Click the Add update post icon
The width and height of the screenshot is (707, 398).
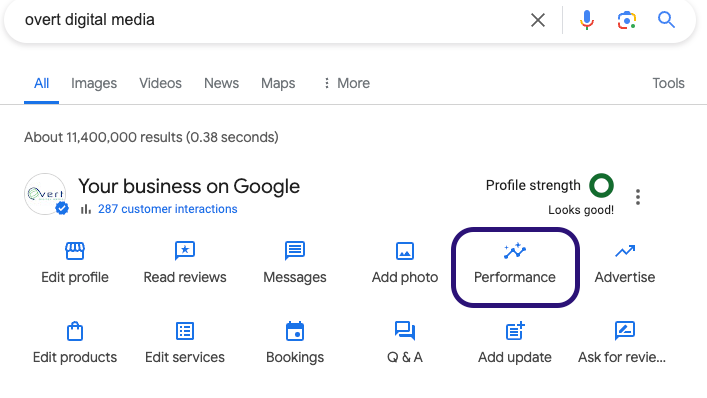click(x=515, y=331)
